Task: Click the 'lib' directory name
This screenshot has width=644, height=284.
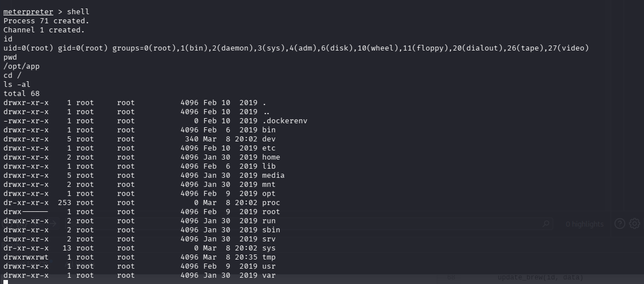Action: point(269,166)
